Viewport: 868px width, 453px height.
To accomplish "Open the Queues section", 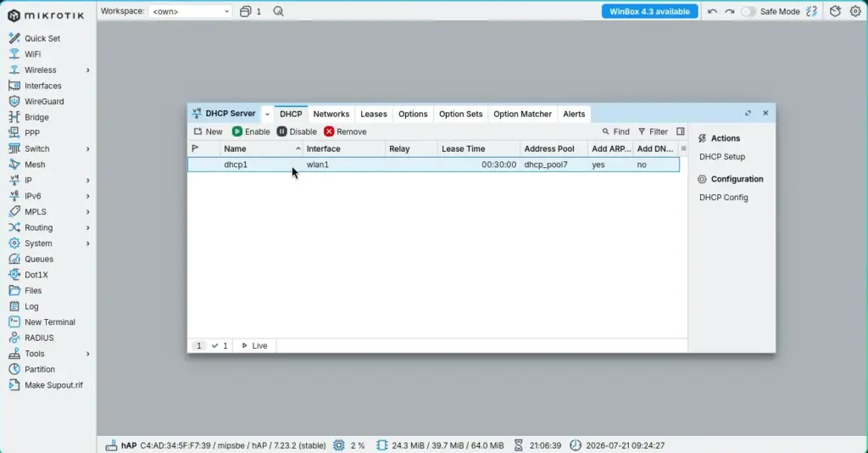I will tap(39, 260).
